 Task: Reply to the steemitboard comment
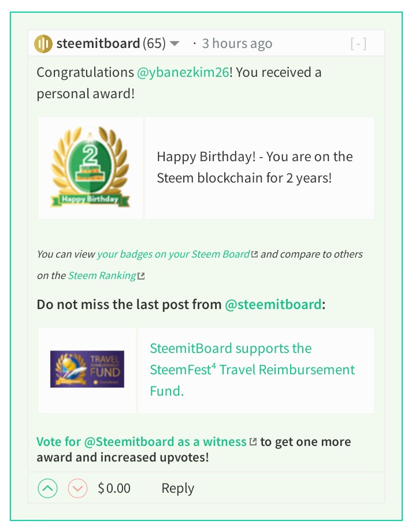(178, 488)
